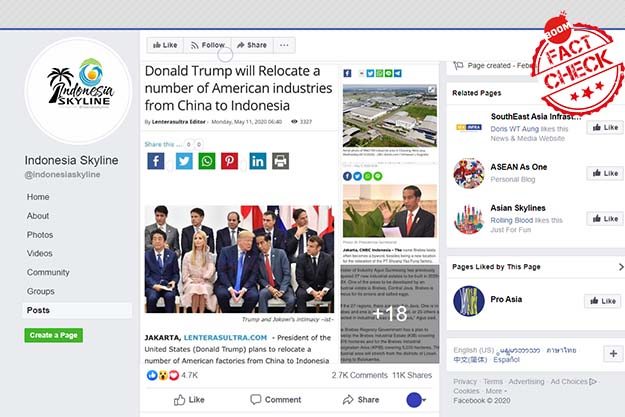This screenshot has height=417, width=625.
Task: Click the Telegram icon above the aerial photo
Action: coord(398,73)
